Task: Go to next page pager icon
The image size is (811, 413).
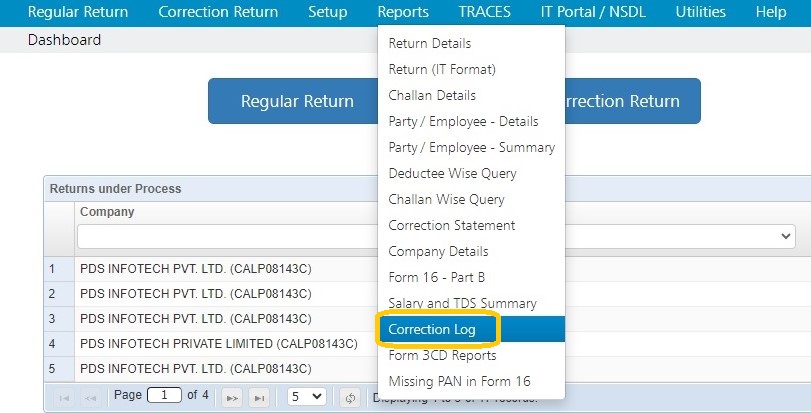Action: [232, 397]
